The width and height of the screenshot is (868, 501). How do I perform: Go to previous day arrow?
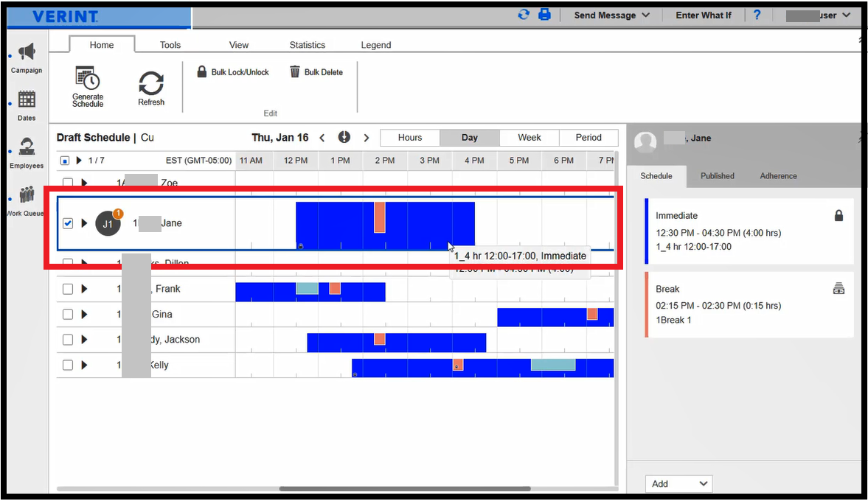pos(322,138)
